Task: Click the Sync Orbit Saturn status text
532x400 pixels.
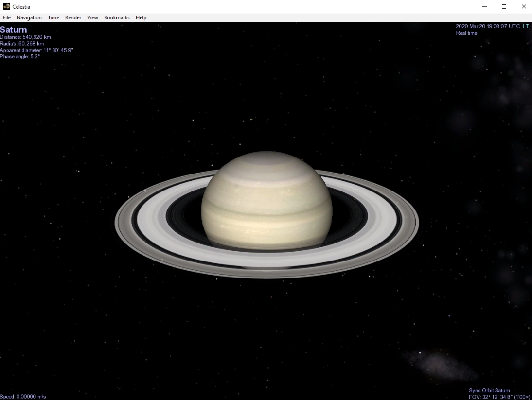Action: pyautogui.click(x=489, y=390)
